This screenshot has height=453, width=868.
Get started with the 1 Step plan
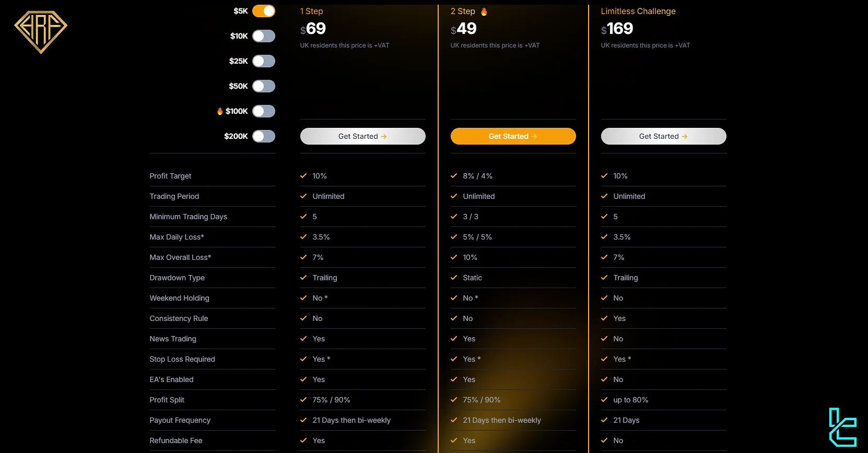click(362, 136)
